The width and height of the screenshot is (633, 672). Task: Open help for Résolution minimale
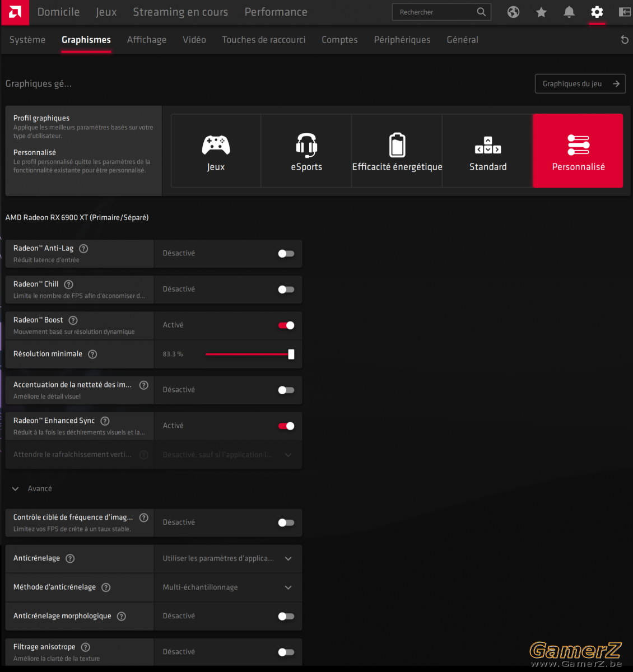[92, 354]
